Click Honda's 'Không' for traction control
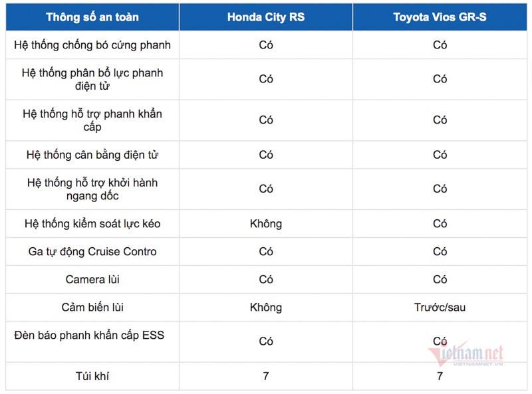 [x=266, y=224]
